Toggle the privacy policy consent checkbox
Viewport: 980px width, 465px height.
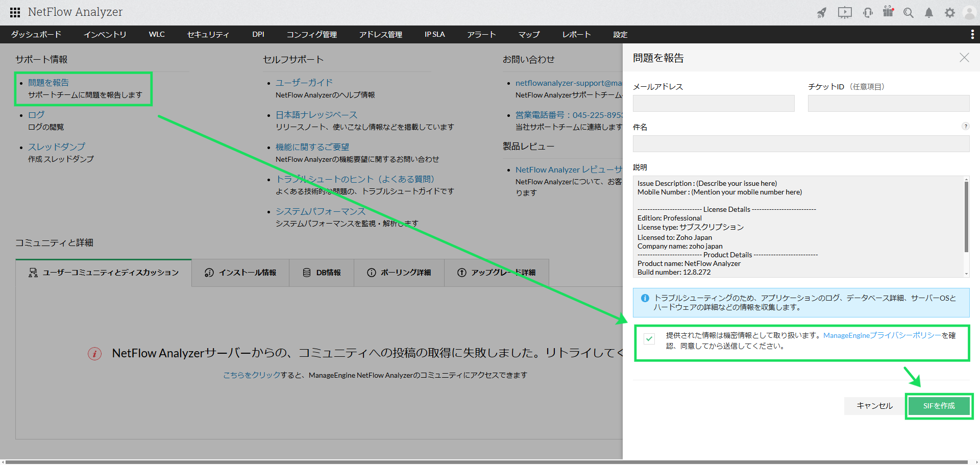coord(649,338)
